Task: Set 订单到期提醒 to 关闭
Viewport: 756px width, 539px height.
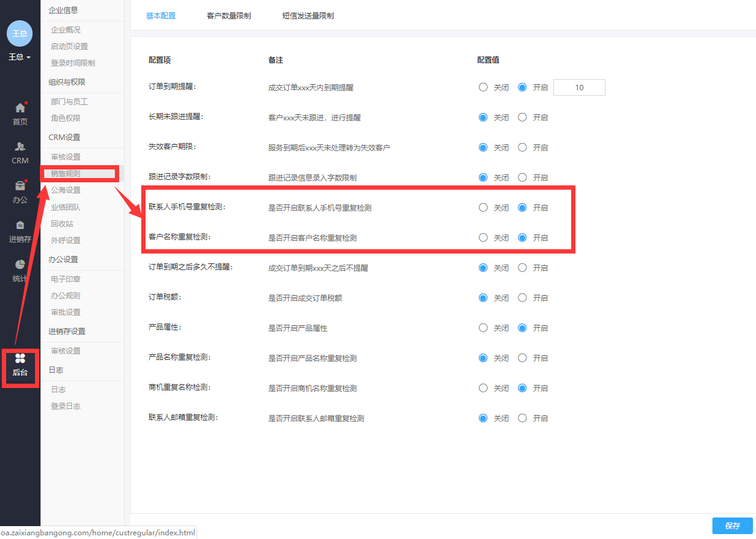Action: click(483, 87)
